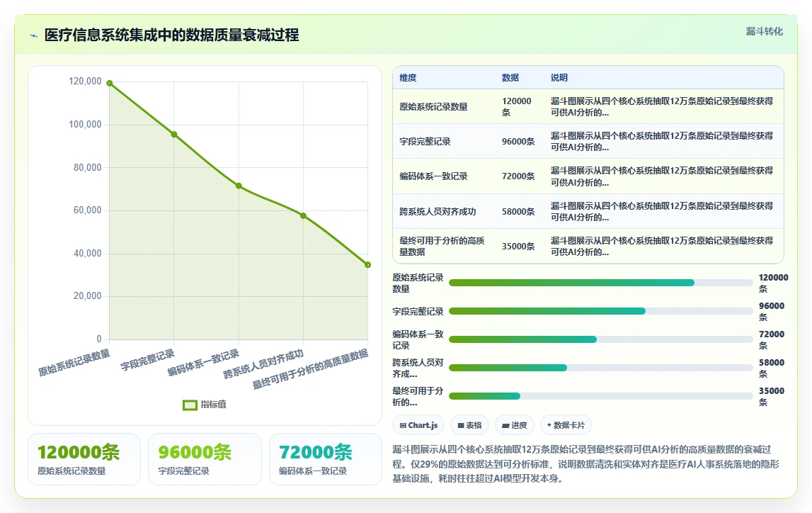This screenshot has height=513, width=812.
Task: Click the lightning icon beside the title
Action: point(34,35)
